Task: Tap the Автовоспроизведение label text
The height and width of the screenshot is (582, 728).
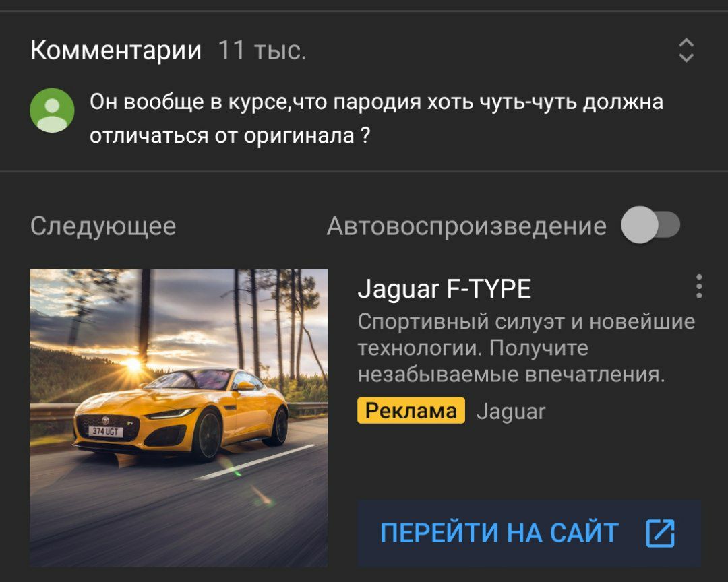Action: pyautogui.click(x=466, y=226)
